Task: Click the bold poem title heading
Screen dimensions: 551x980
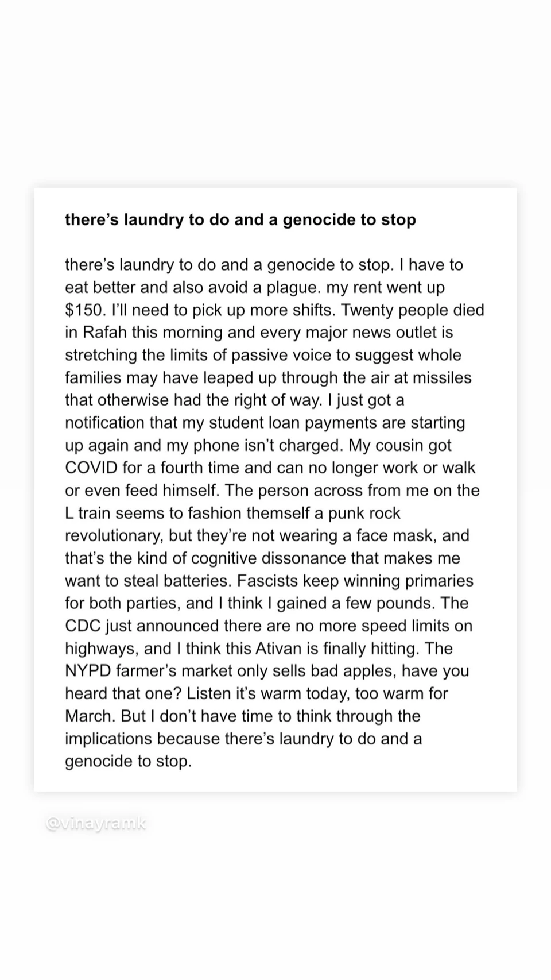Action: pos(240,219)
